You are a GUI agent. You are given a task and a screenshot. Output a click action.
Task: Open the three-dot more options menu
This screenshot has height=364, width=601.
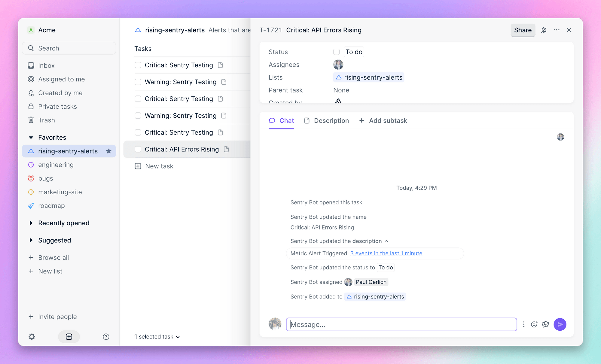click(x=556, y=30)
